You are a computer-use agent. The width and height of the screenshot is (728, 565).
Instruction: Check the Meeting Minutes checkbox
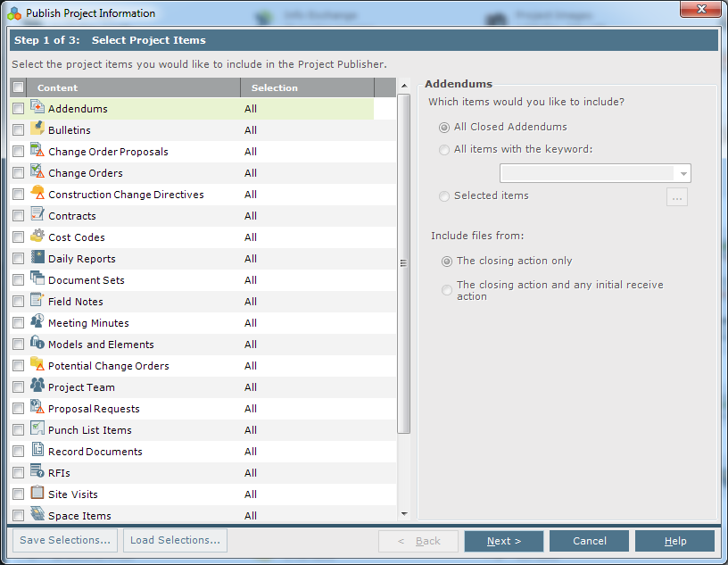(18, 323)
